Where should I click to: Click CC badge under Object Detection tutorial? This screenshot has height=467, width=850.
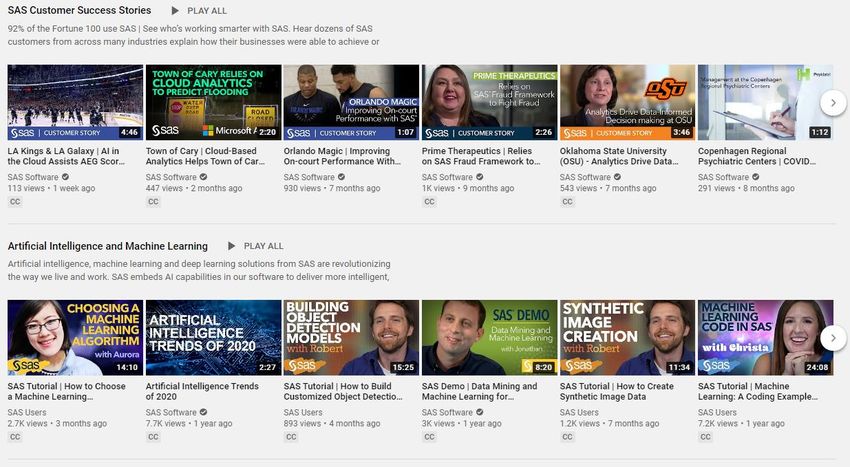291,437
